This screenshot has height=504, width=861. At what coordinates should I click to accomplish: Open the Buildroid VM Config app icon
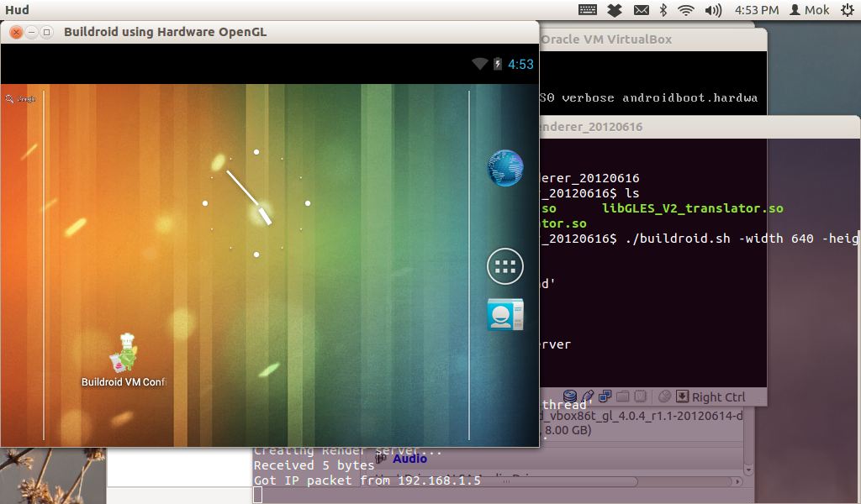[124, 360]
